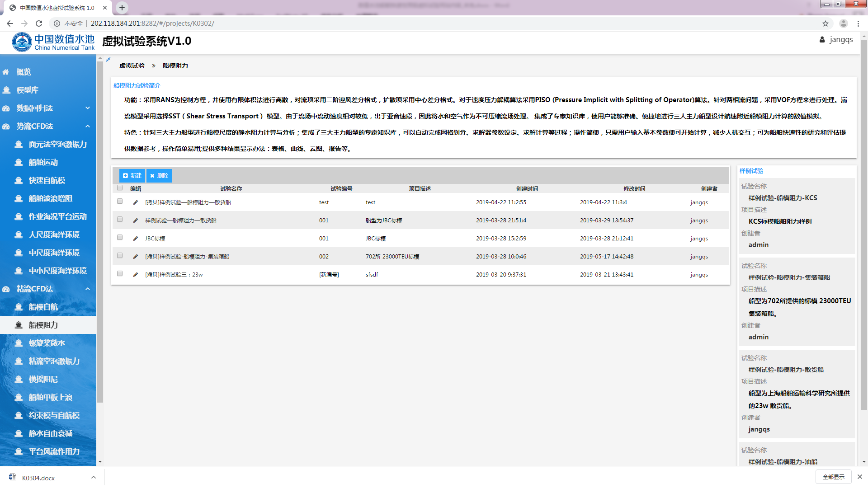
Task: Click the home icon beside 概览
Action: (6, 72)
